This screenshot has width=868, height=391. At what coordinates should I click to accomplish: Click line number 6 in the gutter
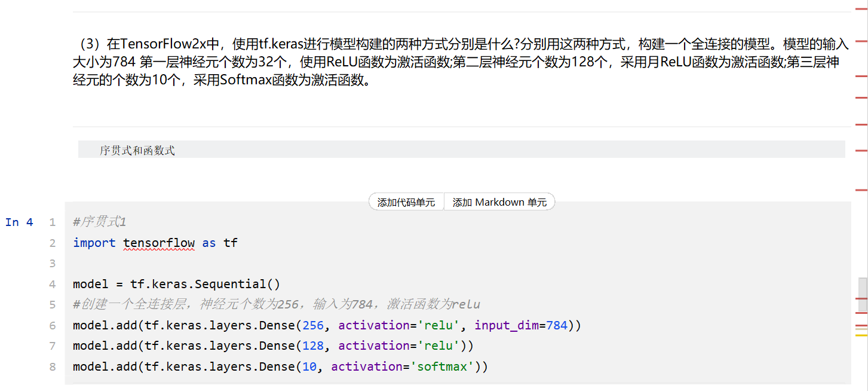click(x=53, y=325)
